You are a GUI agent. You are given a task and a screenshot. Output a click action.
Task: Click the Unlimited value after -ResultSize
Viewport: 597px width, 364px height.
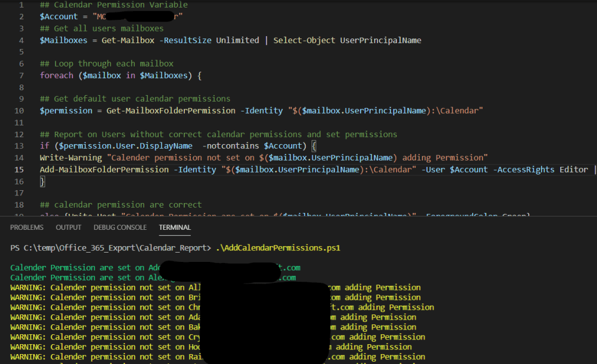click(x=238, y=40)
